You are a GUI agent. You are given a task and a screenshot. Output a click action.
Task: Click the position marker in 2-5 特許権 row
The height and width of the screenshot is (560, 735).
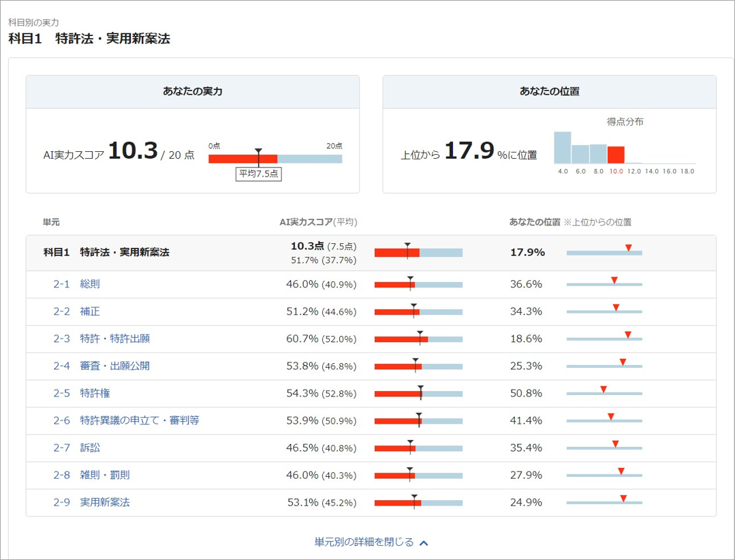point(604,390)
